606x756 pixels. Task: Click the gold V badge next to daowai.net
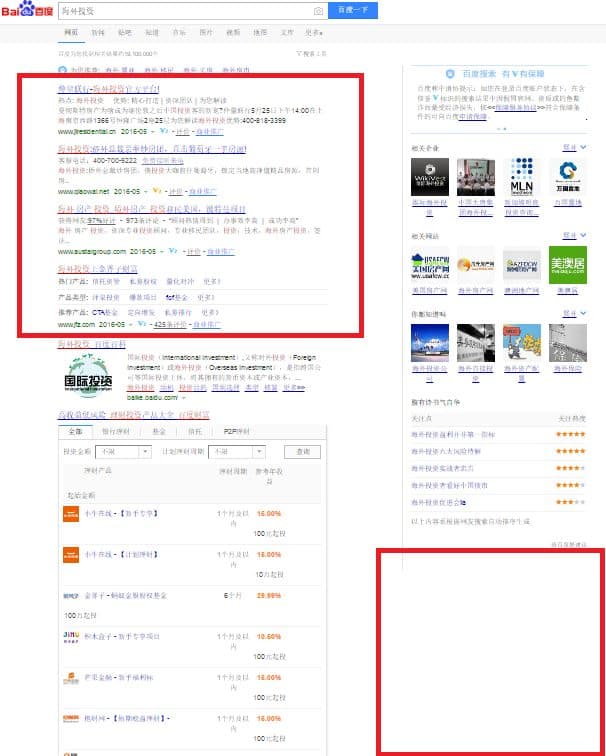coord(157,191)
